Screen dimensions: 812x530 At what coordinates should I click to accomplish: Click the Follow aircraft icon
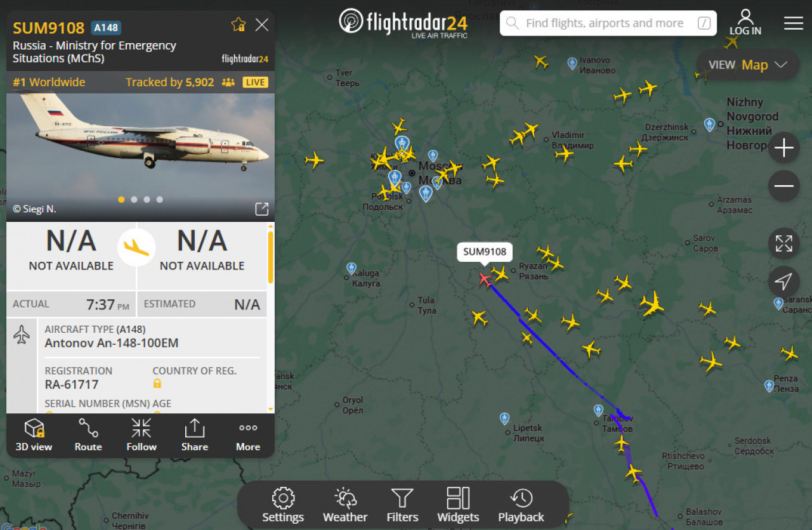pyautogui.click(x=141, y=435)
